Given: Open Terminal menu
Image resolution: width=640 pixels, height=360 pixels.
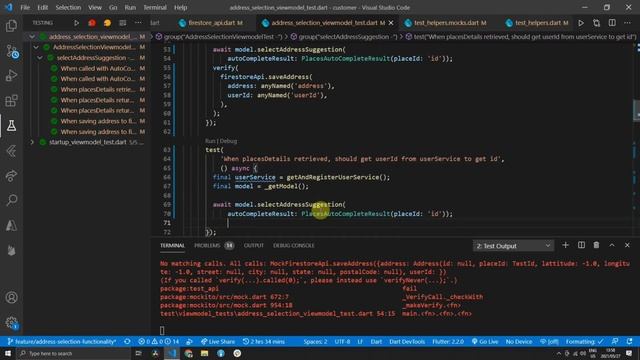Looking at the screenshot, I should pyautogui.click(x=155, y=7).
